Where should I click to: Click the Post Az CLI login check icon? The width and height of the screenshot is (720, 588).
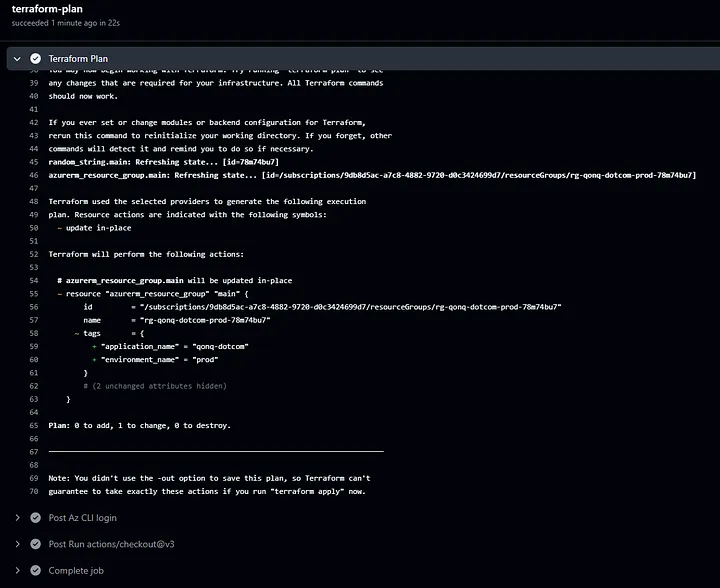35,518
